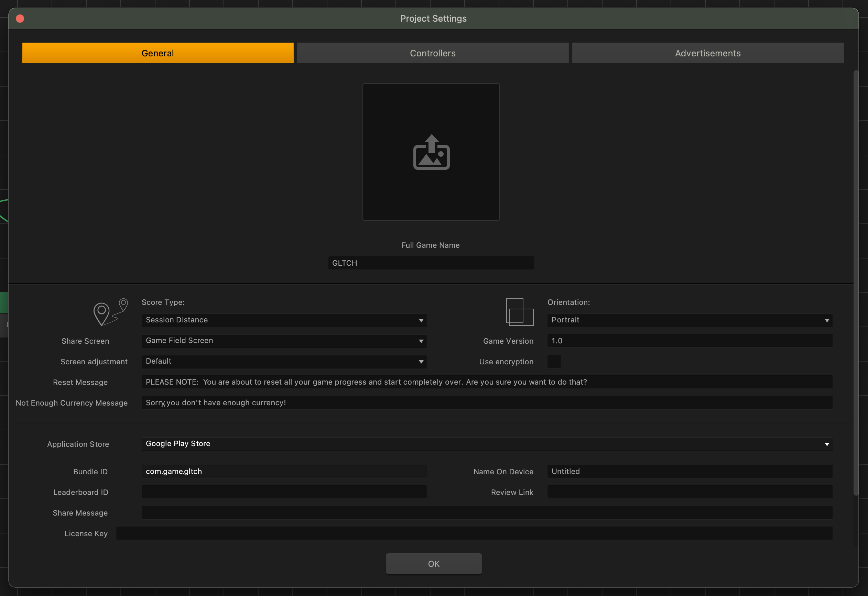The height and width of the screenshot is (596, 868).
Task: Close the Project Settings window
Action: 20,18
